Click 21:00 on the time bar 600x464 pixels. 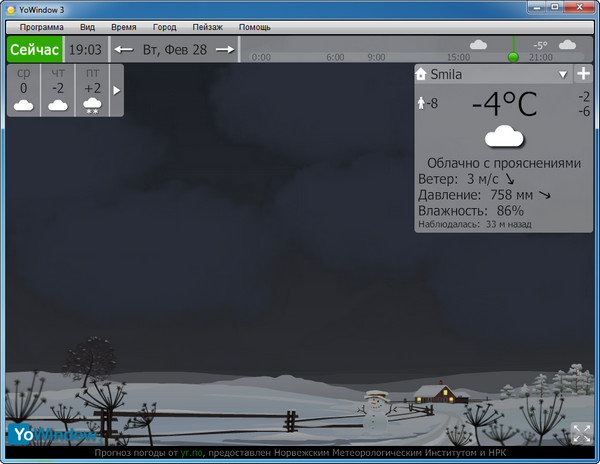coord(541,57)
